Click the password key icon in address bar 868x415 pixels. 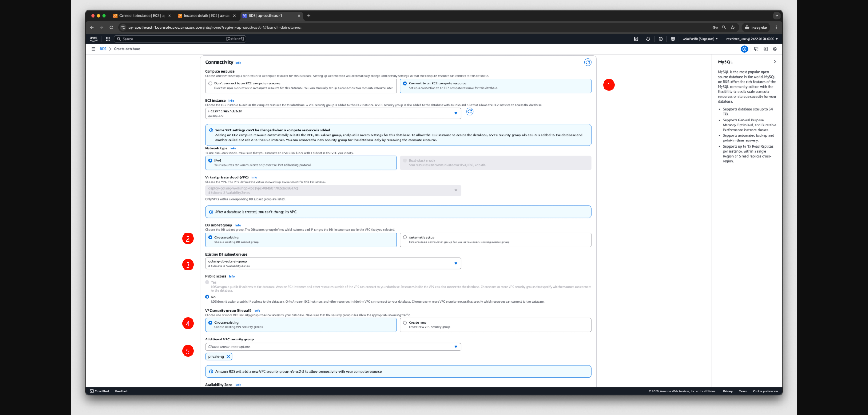715,28
